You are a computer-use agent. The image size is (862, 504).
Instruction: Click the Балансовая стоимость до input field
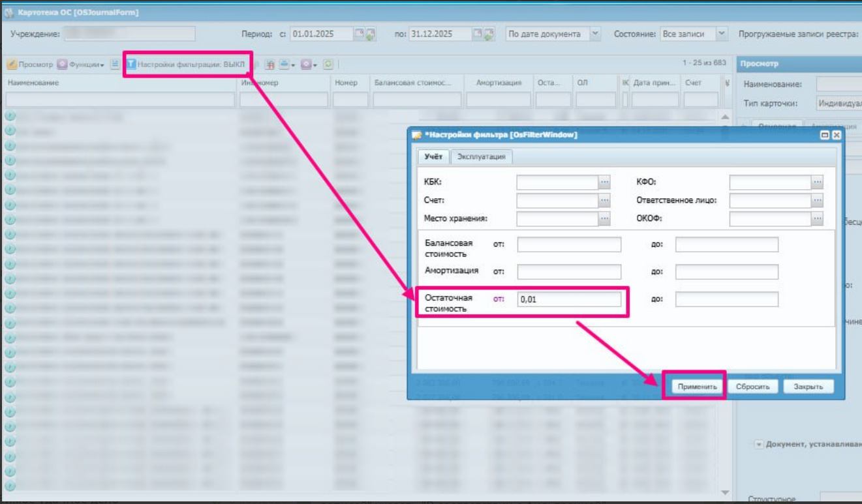(726, 245)
